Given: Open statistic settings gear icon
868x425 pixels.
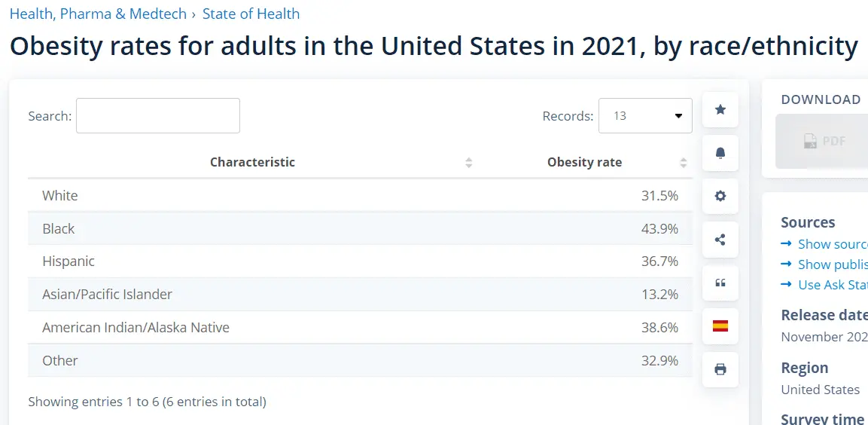Looking at the screenshot, I should click(720, 196).
